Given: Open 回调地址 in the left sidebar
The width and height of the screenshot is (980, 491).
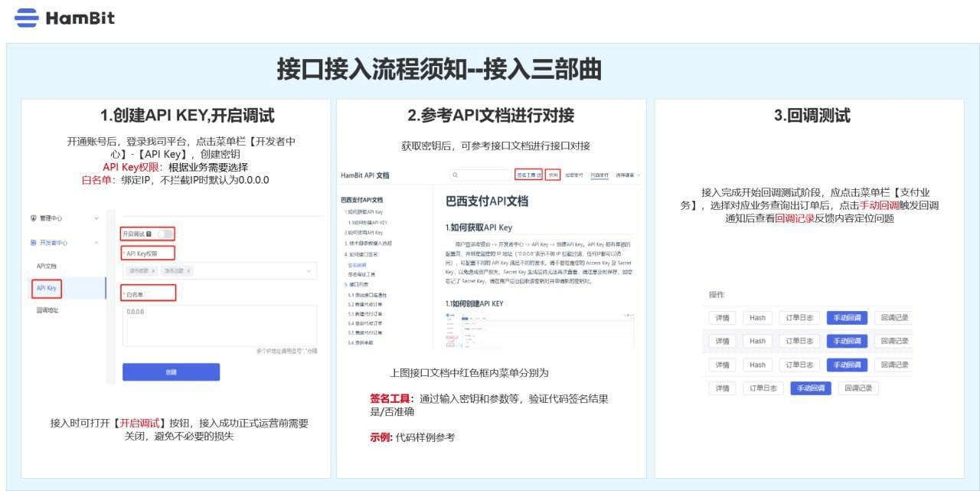Looking at the screenshot, I should (47, 310).
